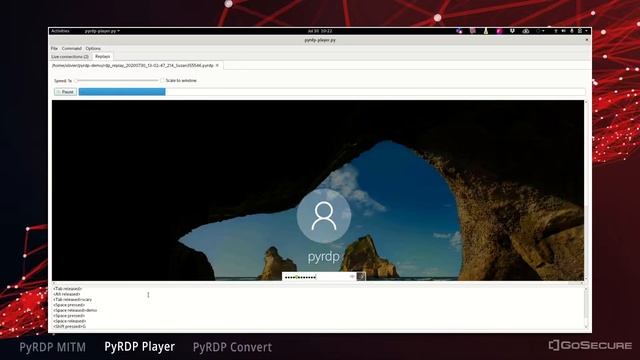This screenshot has width=640, height=360.
Task: Switch to the Replays tab
Action: 102,56
